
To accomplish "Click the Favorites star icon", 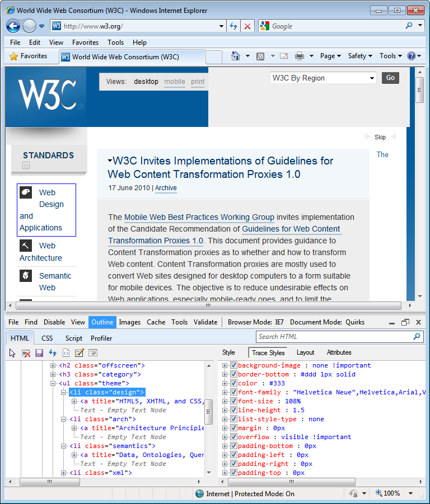I will (14, 56).
